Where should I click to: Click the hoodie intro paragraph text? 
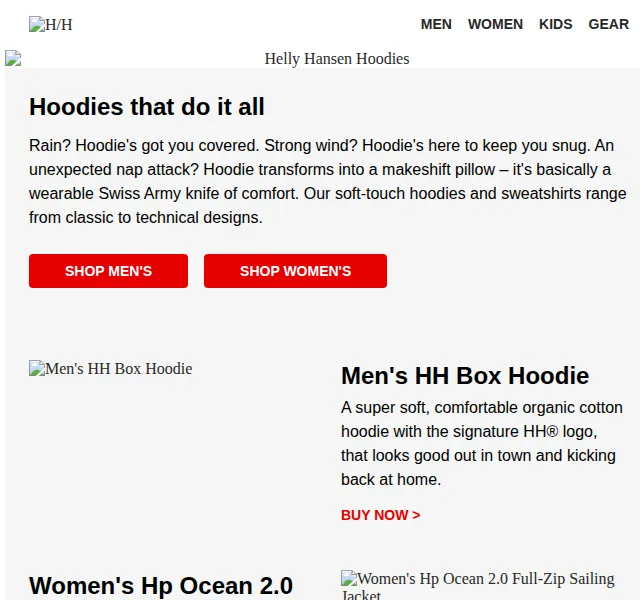(328, 182)
